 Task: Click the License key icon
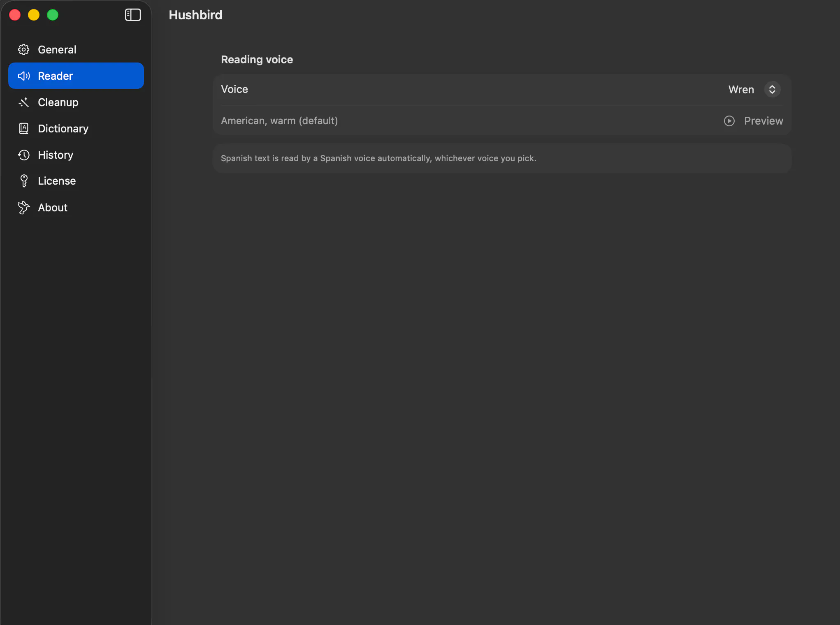24,181
